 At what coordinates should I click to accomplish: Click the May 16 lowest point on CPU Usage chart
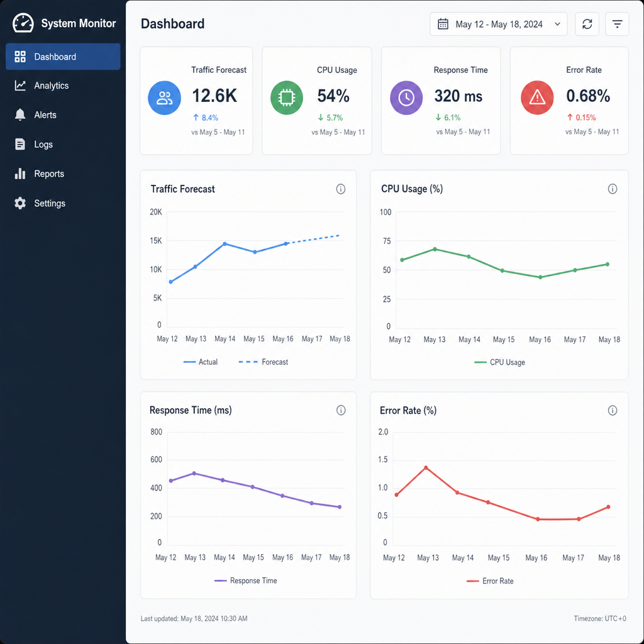point(540,277)
